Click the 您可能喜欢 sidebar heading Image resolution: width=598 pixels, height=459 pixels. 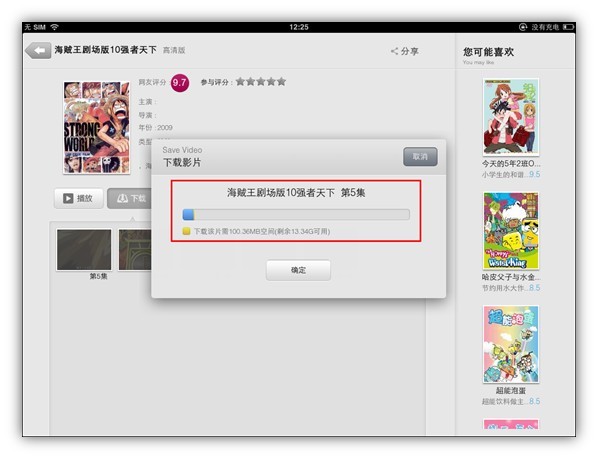pos(489,52)
